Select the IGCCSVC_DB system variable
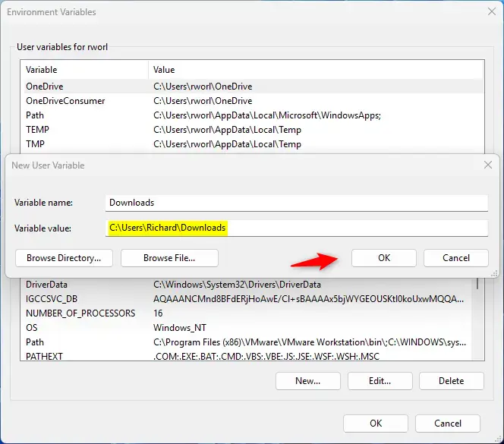 pyautogui.click(x=247, y=299)
